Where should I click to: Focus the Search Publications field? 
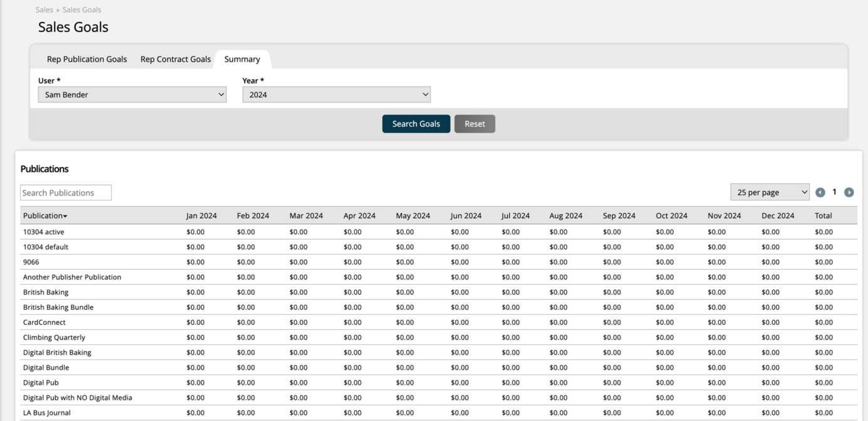coord(66,193)
